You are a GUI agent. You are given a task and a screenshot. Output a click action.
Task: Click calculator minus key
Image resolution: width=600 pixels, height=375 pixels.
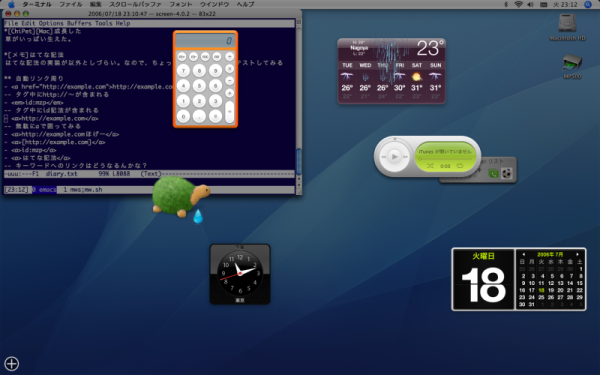click(x=230, y=81)
